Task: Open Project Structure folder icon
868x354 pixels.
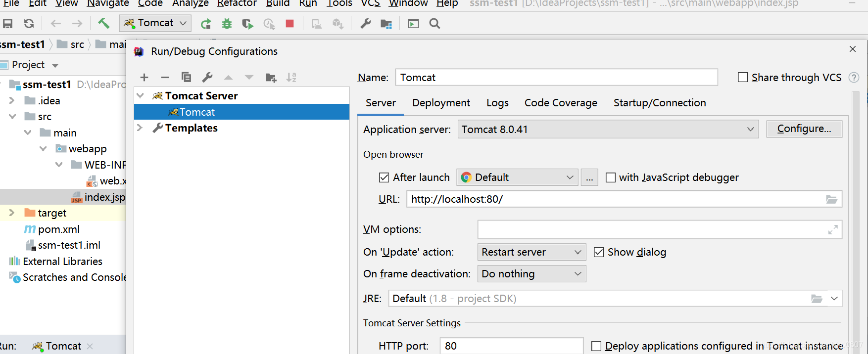Action: click(x=386, y=23)
